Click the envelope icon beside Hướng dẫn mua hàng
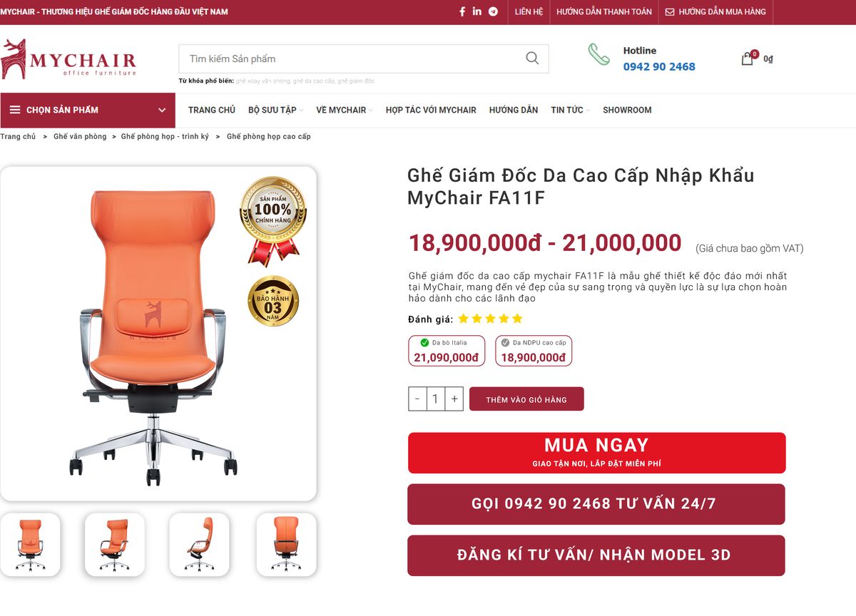 [670, 12]
